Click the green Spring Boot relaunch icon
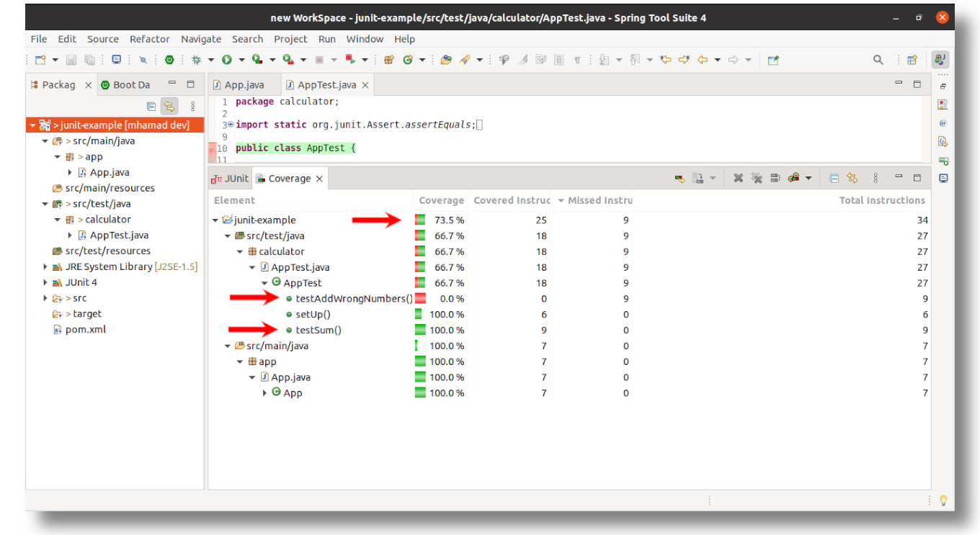The image size is (980, 535). pyautogui.click(x=169, y=60)
